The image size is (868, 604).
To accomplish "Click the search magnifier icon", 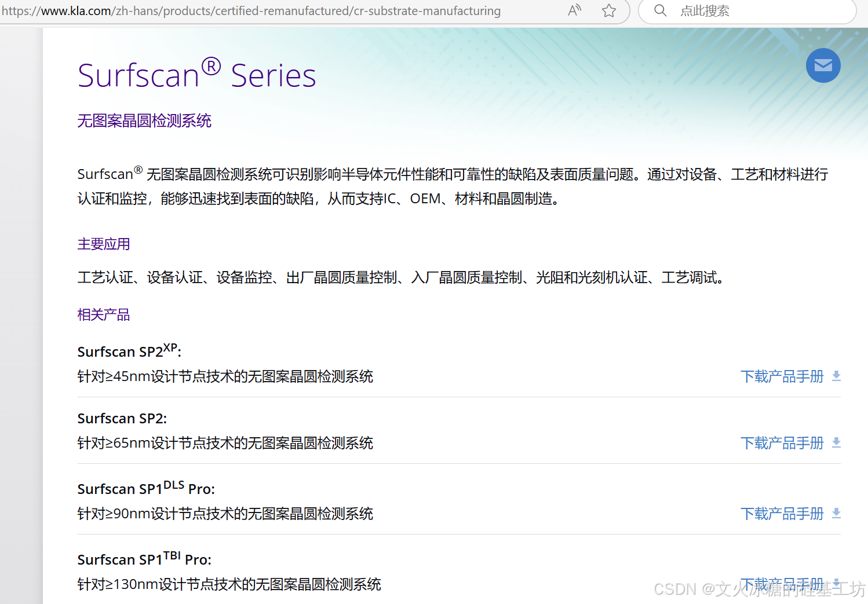I will tap(660, 10).
